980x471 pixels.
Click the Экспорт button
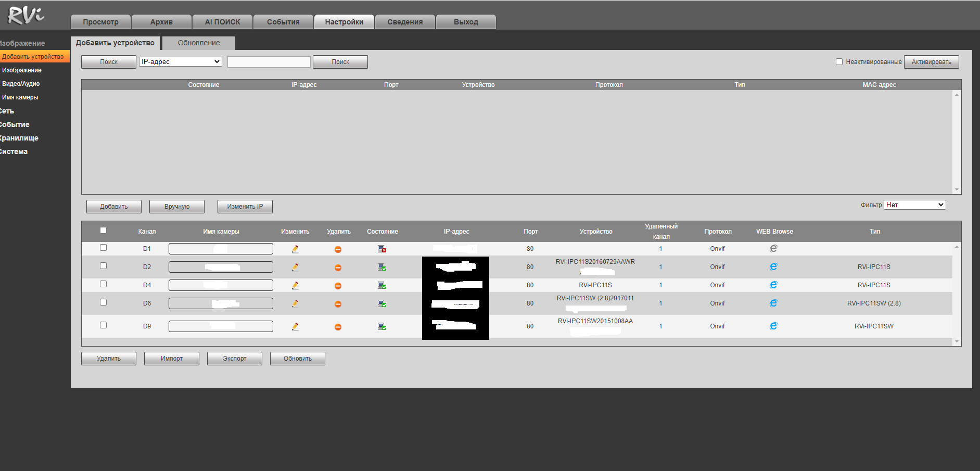(x=235, y=359)
